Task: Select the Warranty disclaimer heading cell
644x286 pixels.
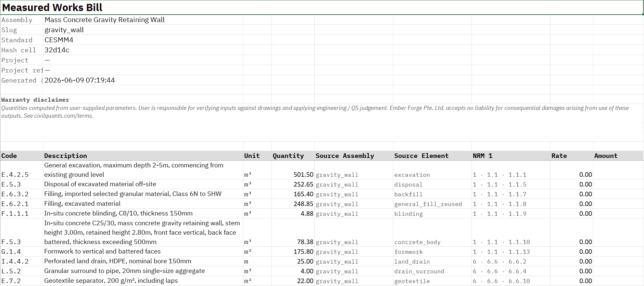Action: pyautogui.click(x=35, y=100)
